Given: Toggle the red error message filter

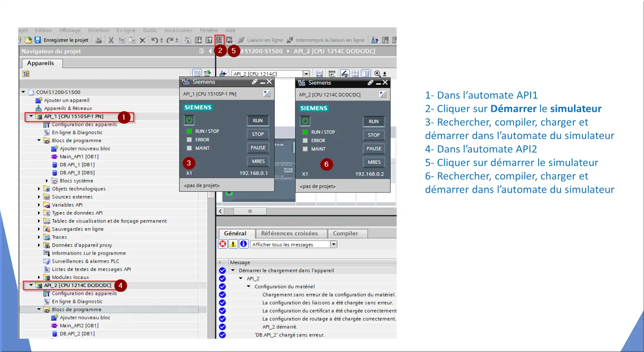Looking at the screenshot, I should tap(223, 244).
